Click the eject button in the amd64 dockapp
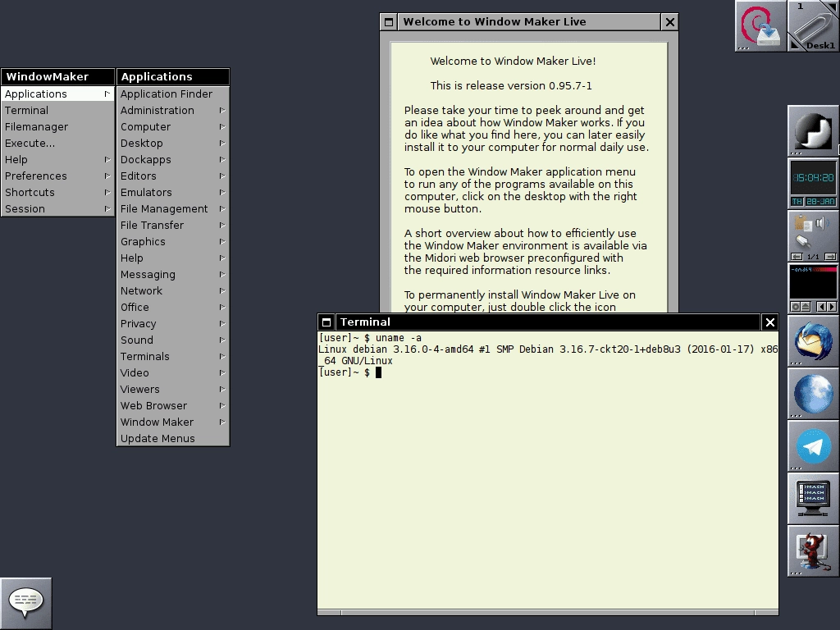 click(806, 307)
